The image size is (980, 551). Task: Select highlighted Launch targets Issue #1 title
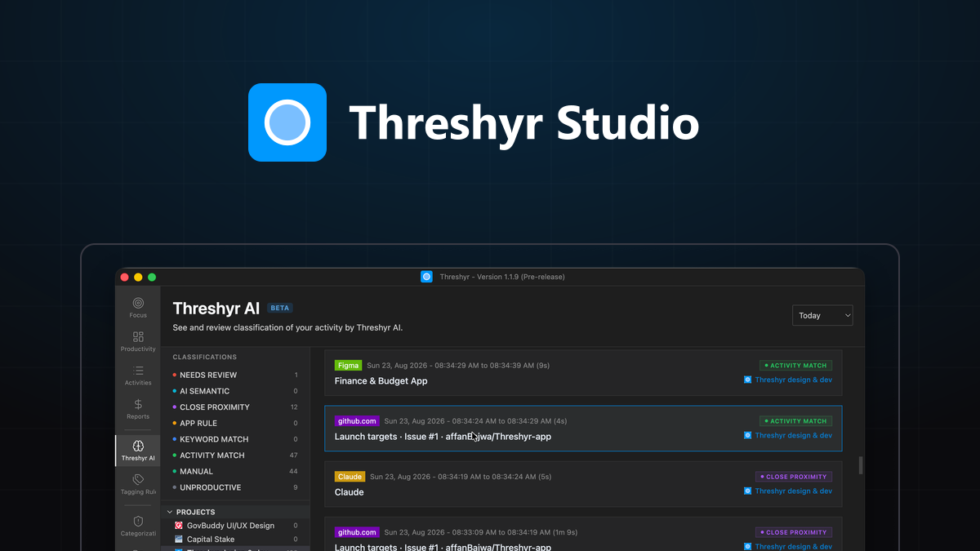click(443, 437)
